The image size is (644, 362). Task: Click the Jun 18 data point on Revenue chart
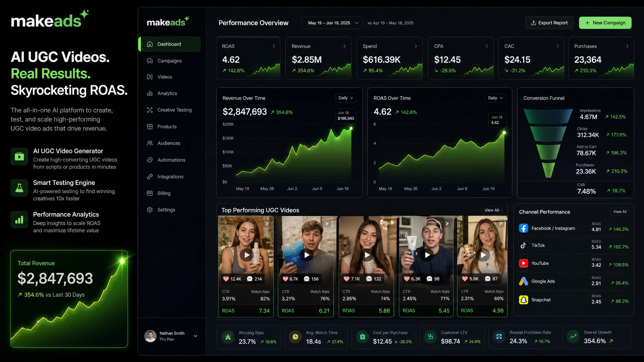click(351, 128)
